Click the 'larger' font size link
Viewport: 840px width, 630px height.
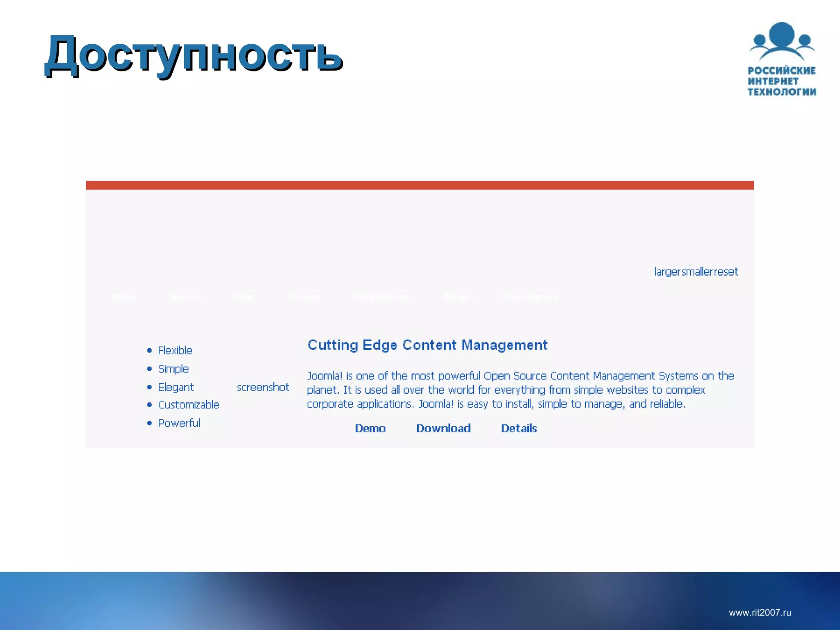[x=667, y=272]
